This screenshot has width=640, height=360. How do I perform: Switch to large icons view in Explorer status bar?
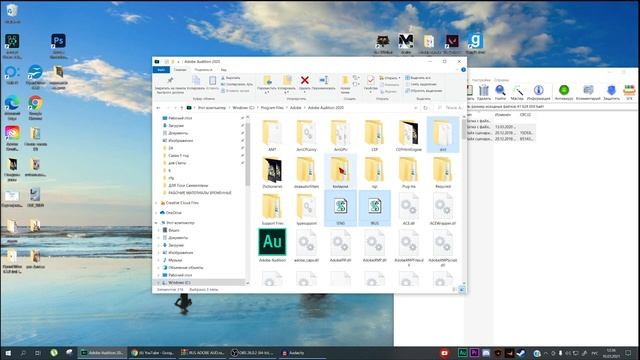[x=462, y=289]
